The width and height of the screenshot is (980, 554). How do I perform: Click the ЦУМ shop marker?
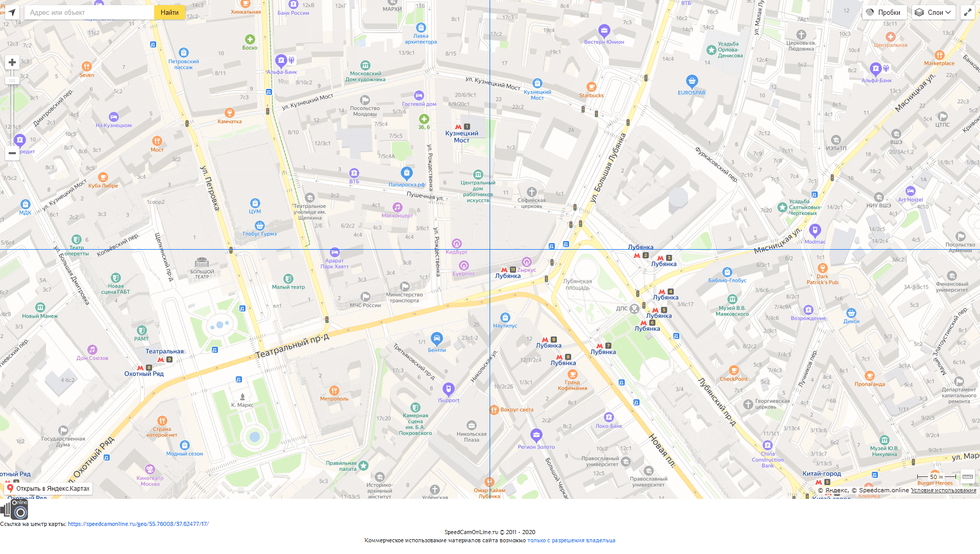click(x=255, y=203)
